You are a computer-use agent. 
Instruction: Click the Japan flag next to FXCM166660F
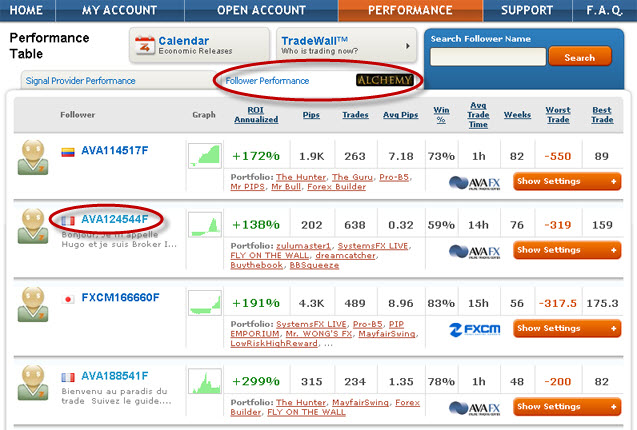(67, 298)
